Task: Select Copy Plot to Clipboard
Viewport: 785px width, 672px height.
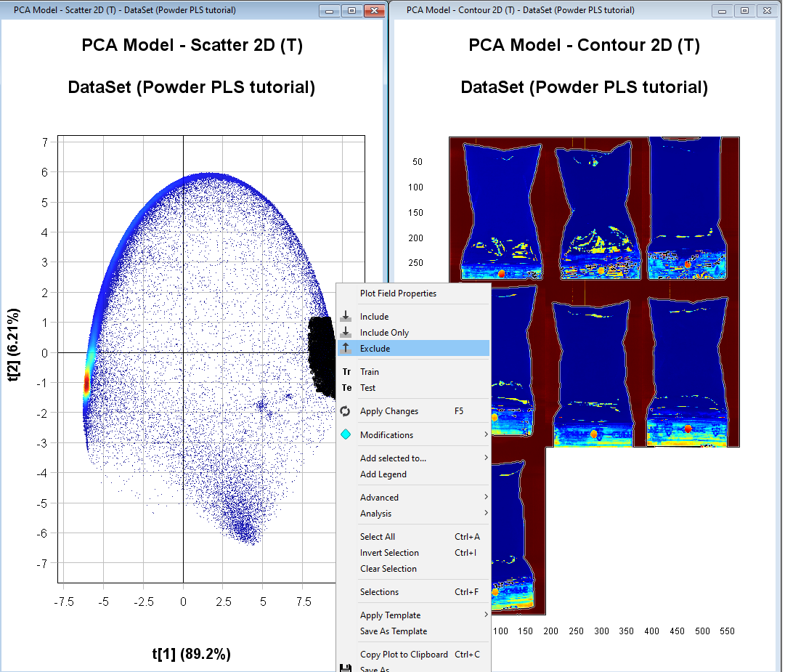Action: pos(404,655)
